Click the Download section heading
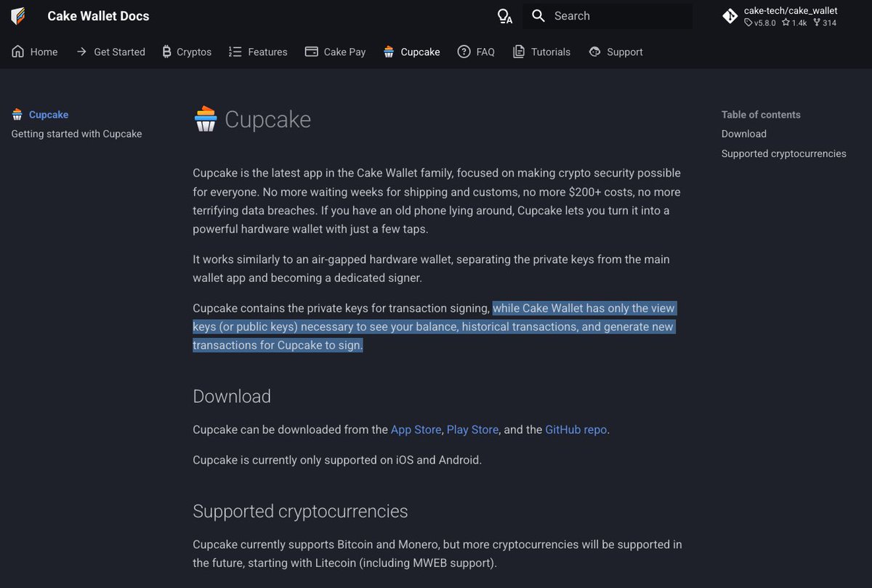Screen dimensions: 872x588 pyautogui.click(x=232, y=396)
